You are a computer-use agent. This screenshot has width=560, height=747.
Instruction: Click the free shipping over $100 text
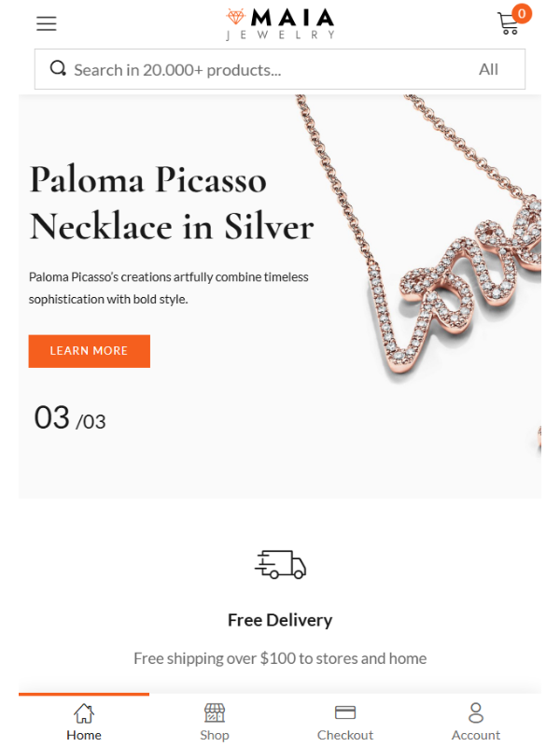[280, 658]
